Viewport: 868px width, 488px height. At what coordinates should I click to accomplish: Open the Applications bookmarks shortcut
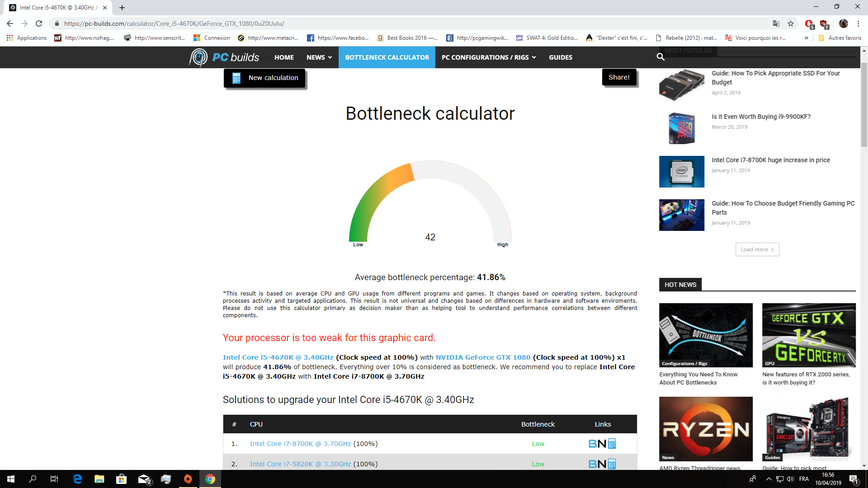pyautogui.click(x=27, y=38)
